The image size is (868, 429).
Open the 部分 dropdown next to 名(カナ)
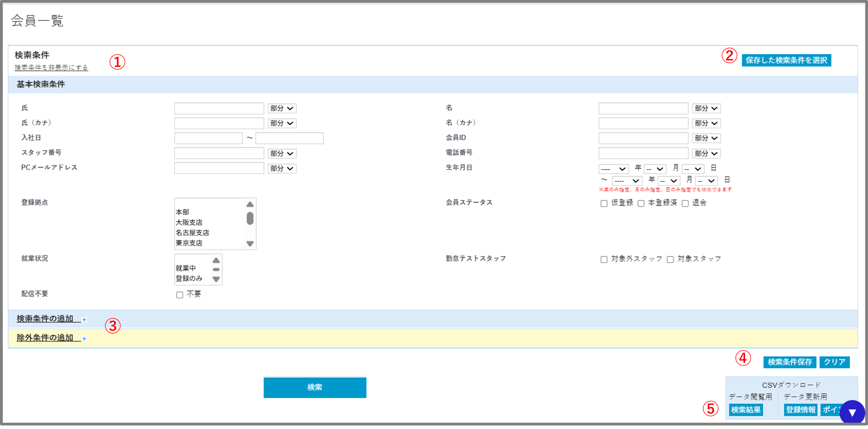[x=706, y=123]
